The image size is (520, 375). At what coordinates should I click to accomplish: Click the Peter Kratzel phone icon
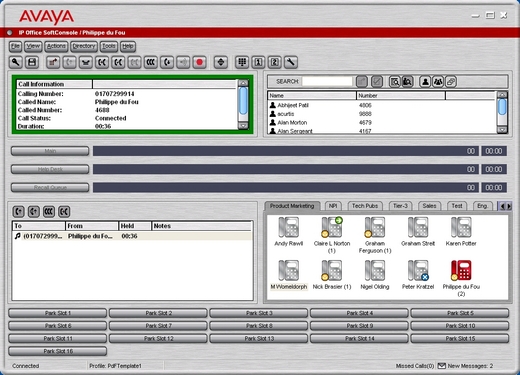point(418,270)
